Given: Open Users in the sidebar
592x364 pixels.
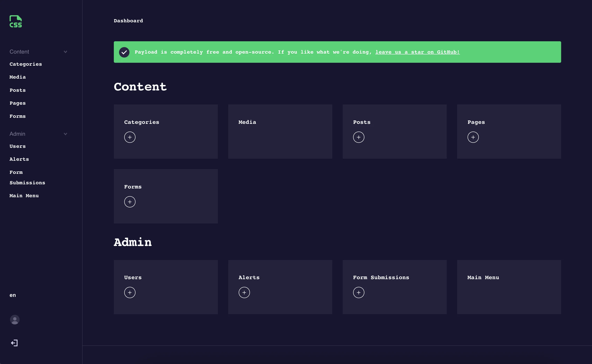Looking at the screenshot, I should coord(18,146).
